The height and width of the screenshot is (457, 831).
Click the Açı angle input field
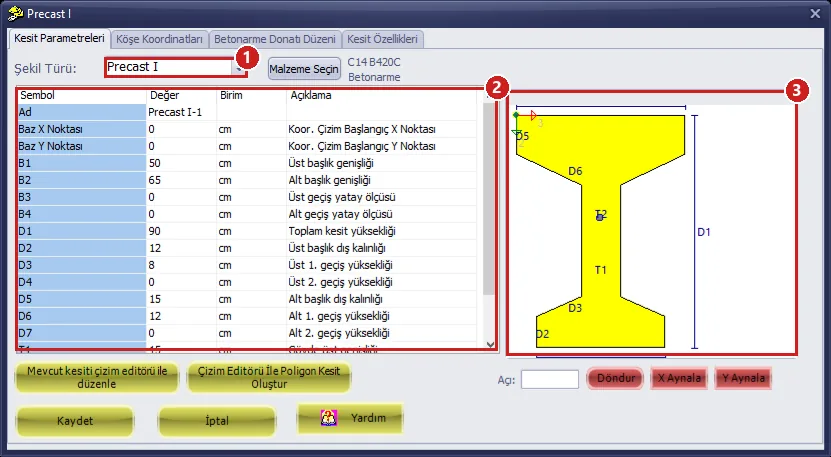point(550,379)
